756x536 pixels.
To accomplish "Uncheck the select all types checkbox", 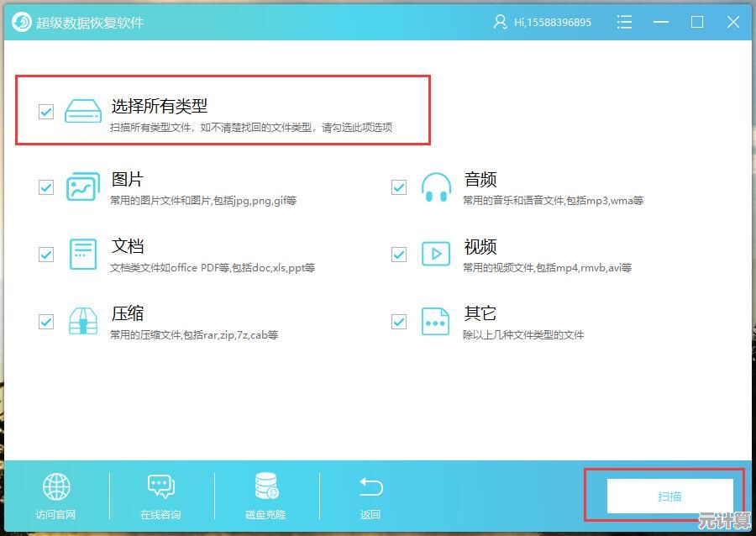I will pyautogui.click(x=46, y=111).
